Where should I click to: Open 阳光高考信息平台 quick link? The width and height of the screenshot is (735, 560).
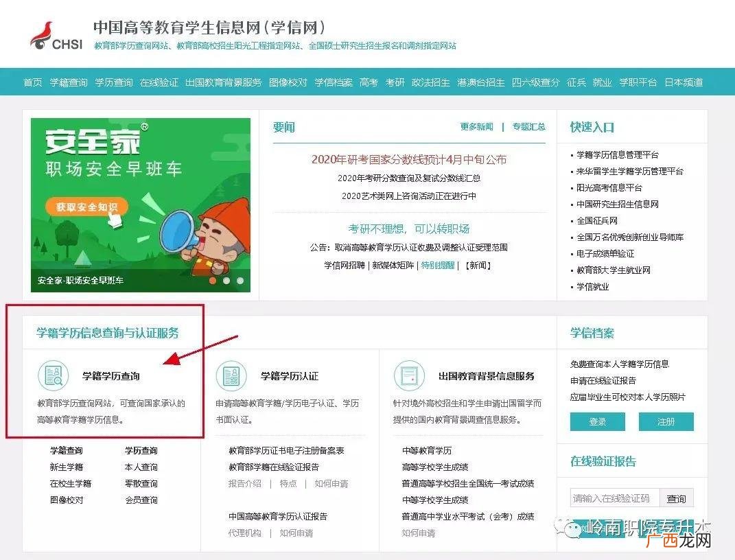[609, 188]
